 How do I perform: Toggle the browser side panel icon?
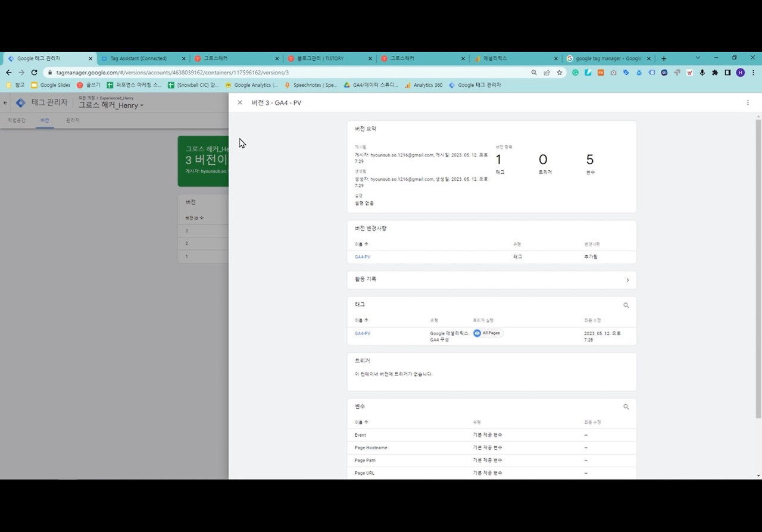[727, 73]
